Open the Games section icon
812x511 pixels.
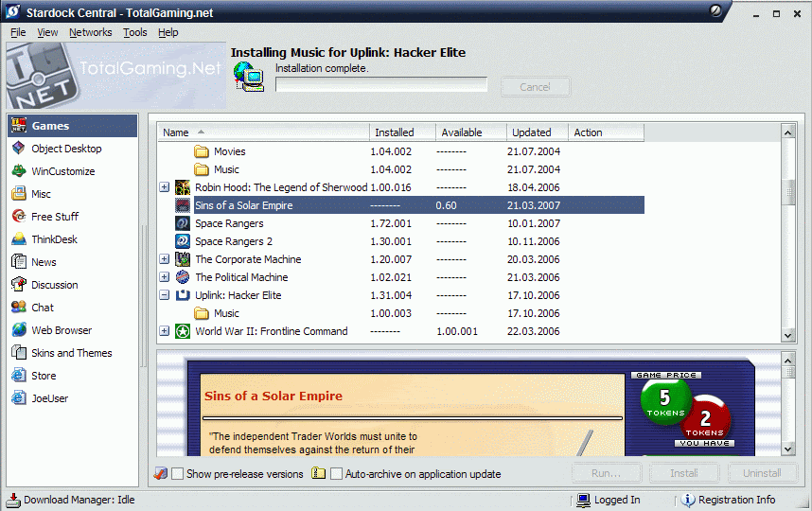[19, 126]
